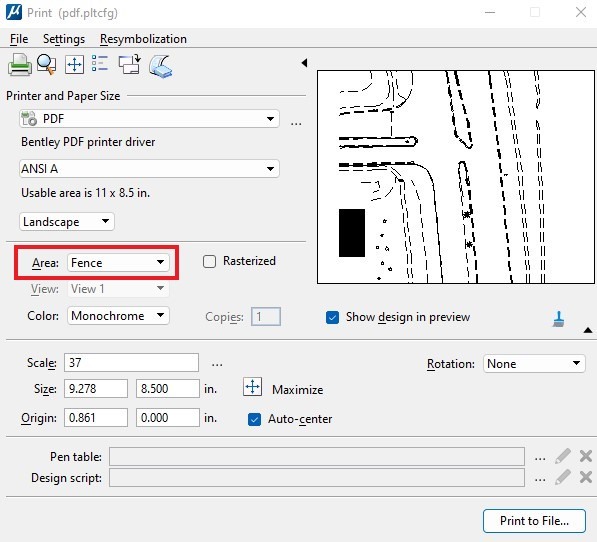Image resolution: width=597 pixels, height=542 pixels.
Task: Click the Print to File button
Action: (534, 521)
